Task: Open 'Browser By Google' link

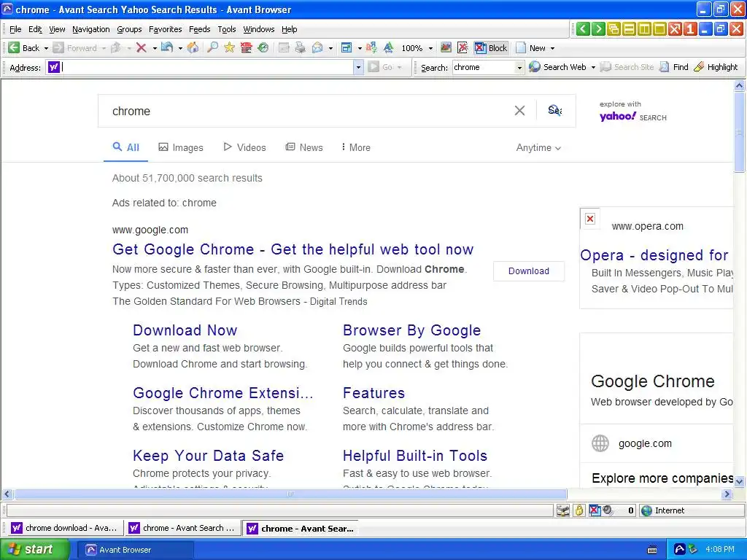Action: point(411,330)
